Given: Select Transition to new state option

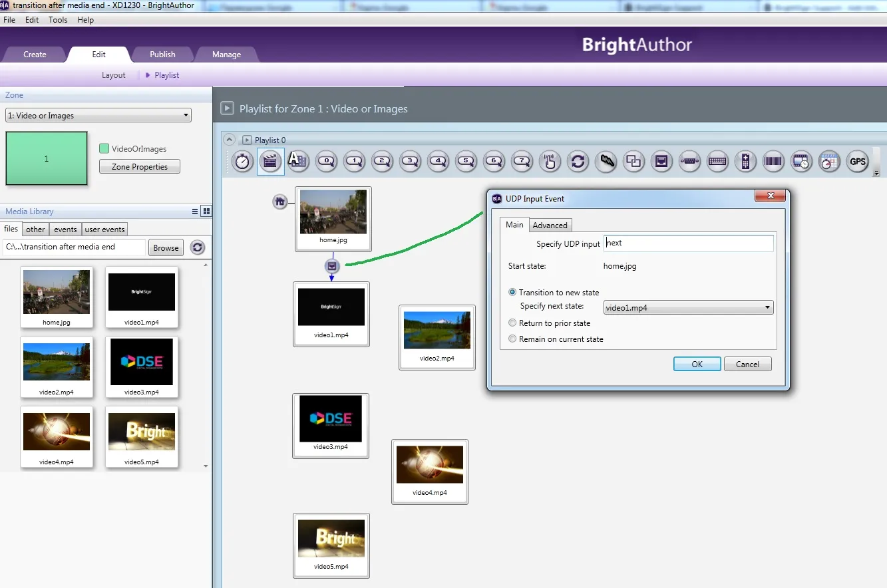Looking at the screenshot, I should click(x=512, y=292).
